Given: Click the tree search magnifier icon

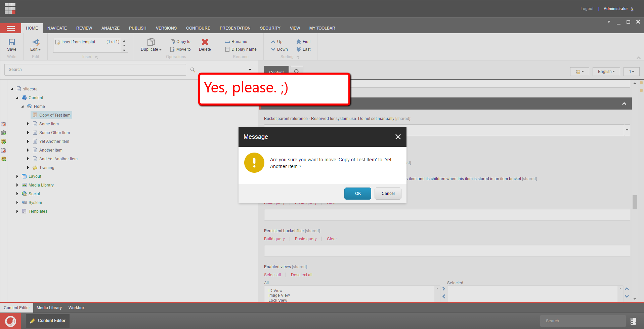Looking at the screenshot, I should pyautogui.click(x=193, y=70).
